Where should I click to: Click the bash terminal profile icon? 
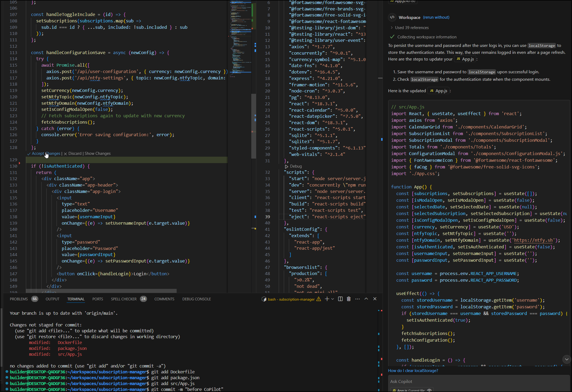coord(264,299)
